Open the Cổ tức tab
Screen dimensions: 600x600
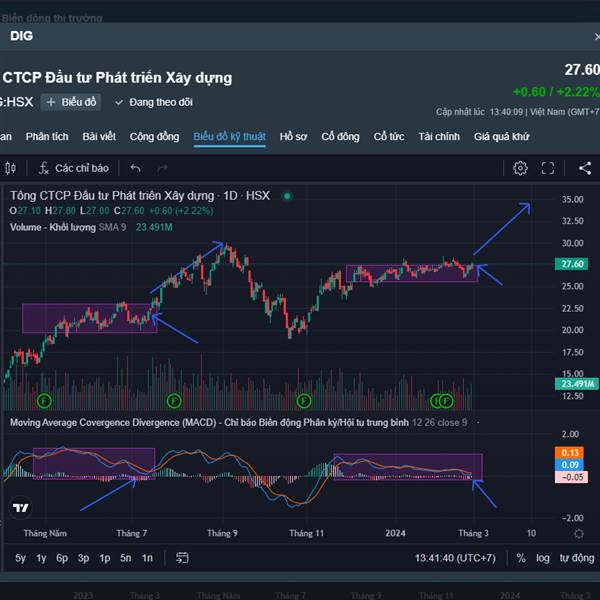coord(389,137)
